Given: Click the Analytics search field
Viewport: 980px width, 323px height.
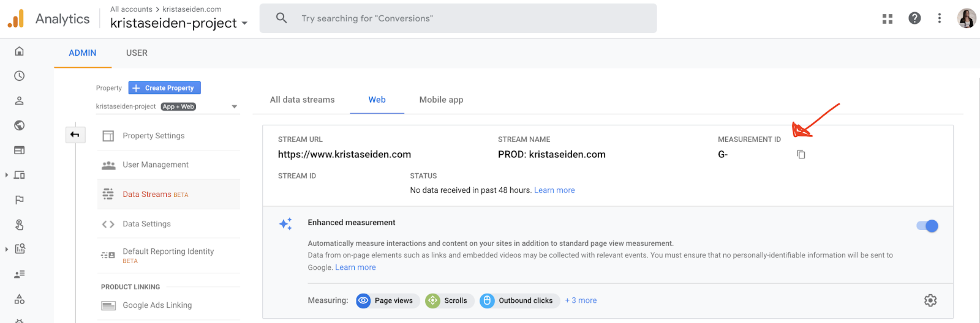Looking at the screenshot, I should tap(458, 18).
